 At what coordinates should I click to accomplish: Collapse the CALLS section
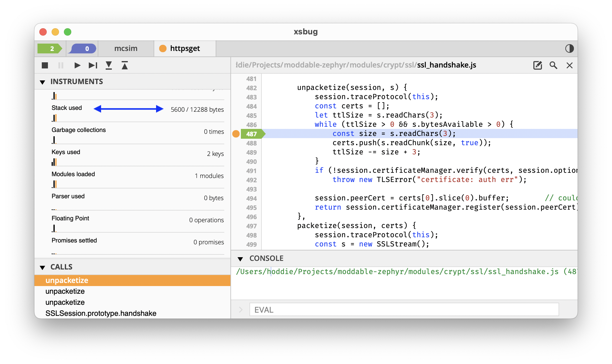pos(42,267)
